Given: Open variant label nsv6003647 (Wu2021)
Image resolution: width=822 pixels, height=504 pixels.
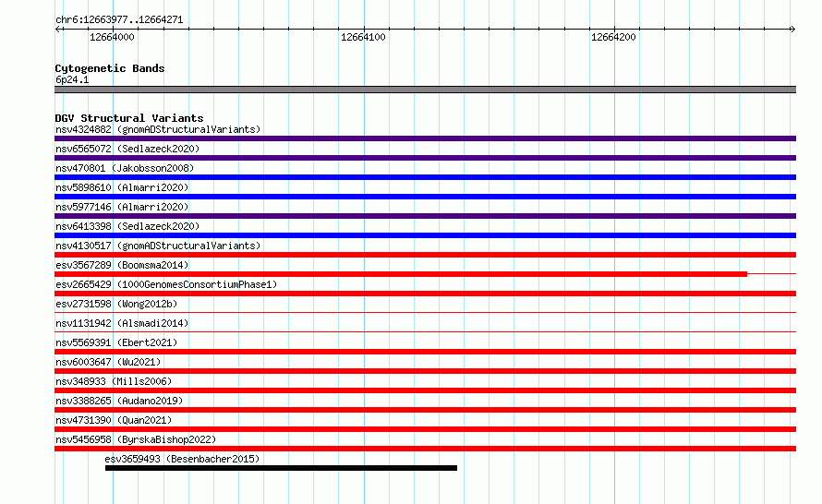Looking at the screenshot, I should click(x=108, y=362).
